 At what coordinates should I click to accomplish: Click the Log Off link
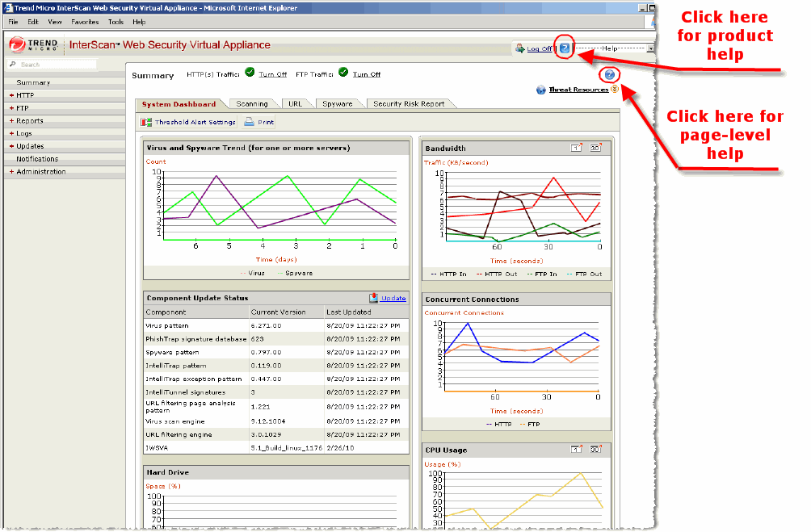pos(539,48)
